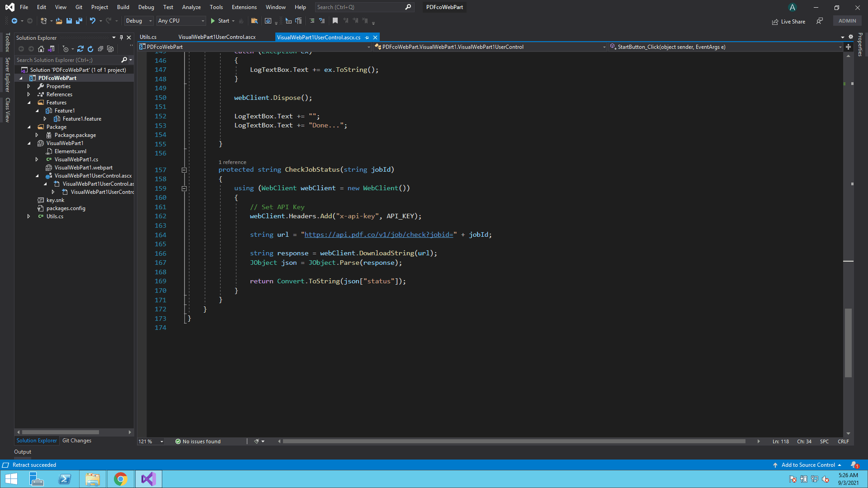The image size is (868, 488).
Task: Collapse the CheckJobStatus method outline
Action: click(x=184, y=170)
